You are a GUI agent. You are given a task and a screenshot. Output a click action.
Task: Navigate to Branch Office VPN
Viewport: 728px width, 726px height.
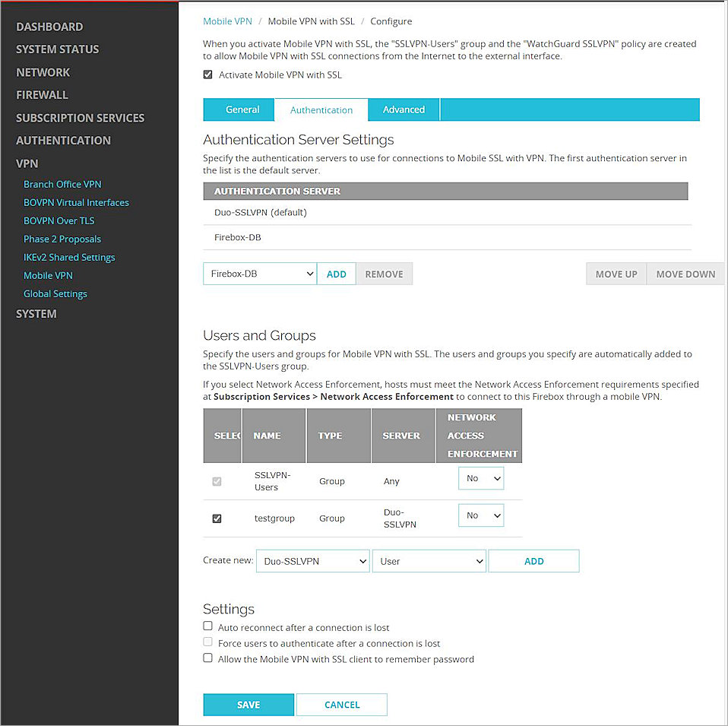tap(62, 184)
